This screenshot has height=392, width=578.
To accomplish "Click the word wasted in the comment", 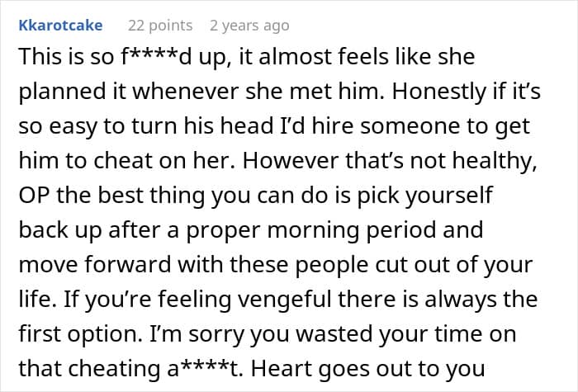I will (x=334, y=333).
